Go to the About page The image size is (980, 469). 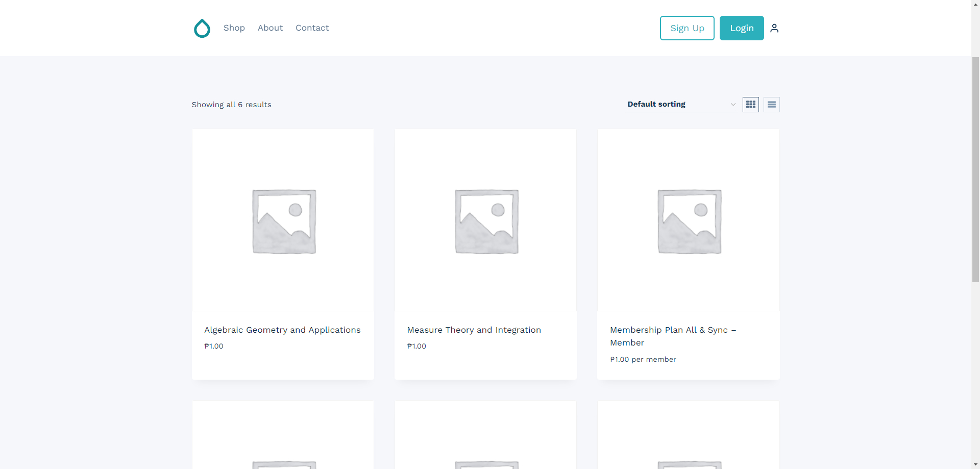[270, 28]
